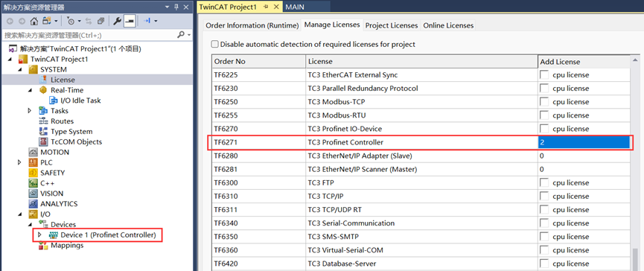This screenshot has width=644, height=271.
Task: Switch to the Project Licenses tab
Action: (x=392, y=25)
